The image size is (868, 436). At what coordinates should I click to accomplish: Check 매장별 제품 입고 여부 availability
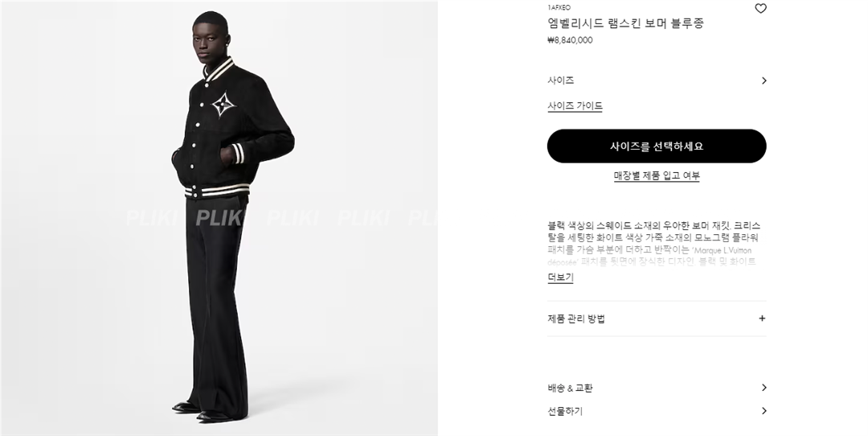coord(657,175)
